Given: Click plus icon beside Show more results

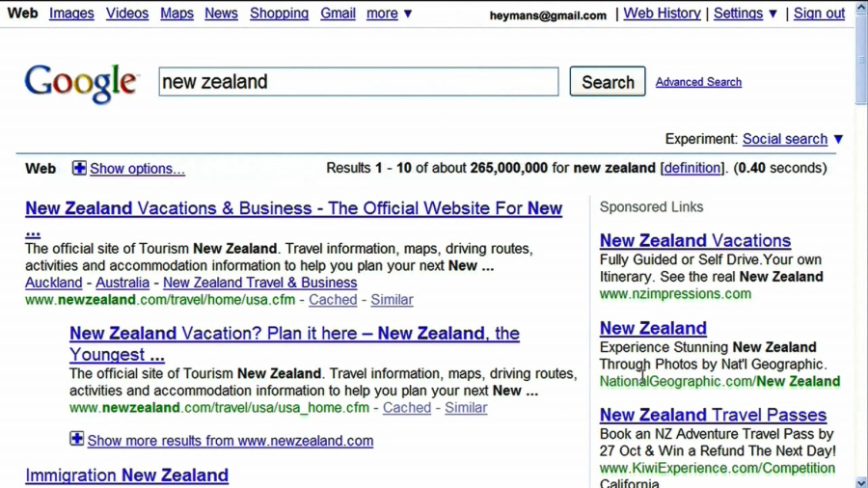Looking at the screenshot, I should point(77,439).
